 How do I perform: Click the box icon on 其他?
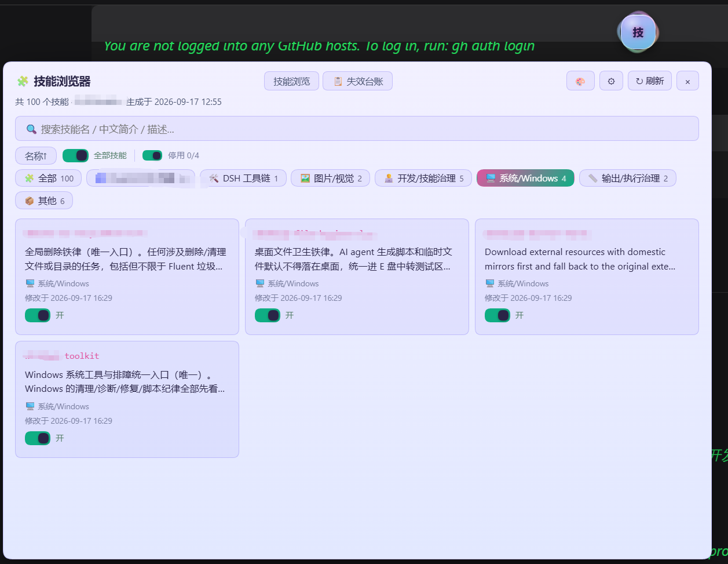[x=29, y=201]
